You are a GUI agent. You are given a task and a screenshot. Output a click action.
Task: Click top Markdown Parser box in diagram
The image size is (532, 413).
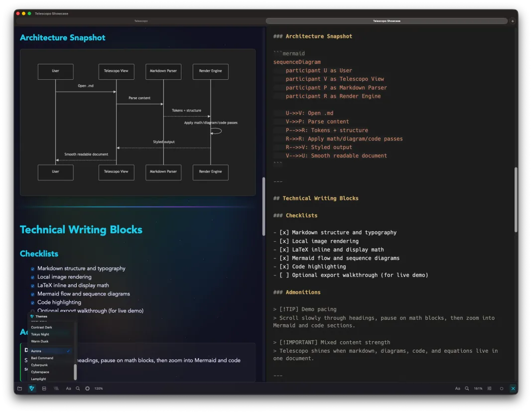pos(163,72)
